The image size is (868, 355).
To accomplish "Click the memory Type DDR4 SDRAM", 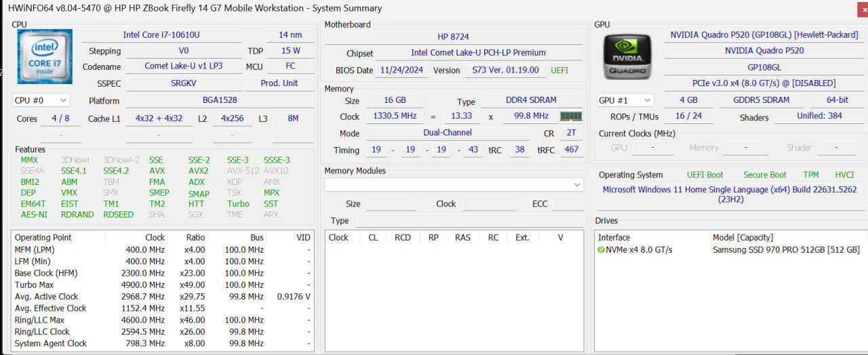I will pos(532,100).
